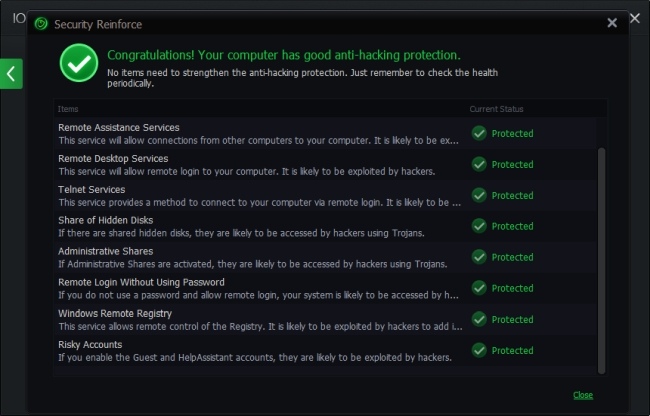Click Protected checkmark icon for Telnet Services
The width and height of the screenshot is (650, 416).
click(479, 195)
